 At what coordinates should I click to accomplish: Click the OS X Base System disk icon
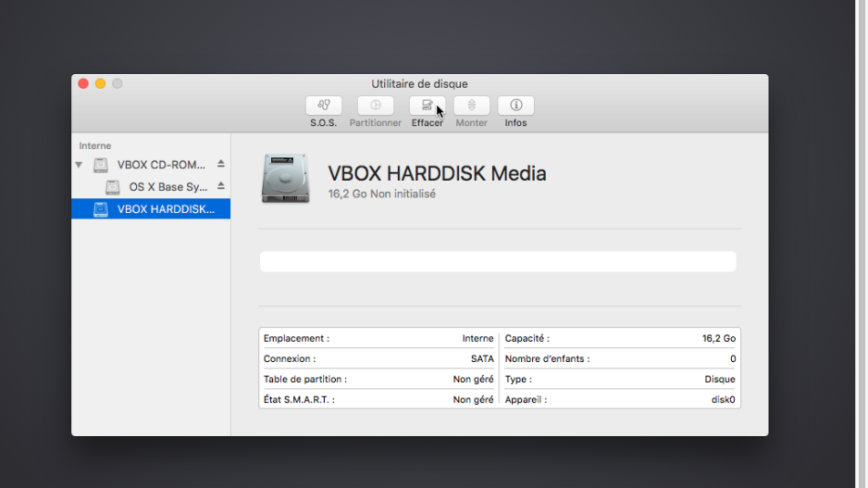[x=113, y=187]
